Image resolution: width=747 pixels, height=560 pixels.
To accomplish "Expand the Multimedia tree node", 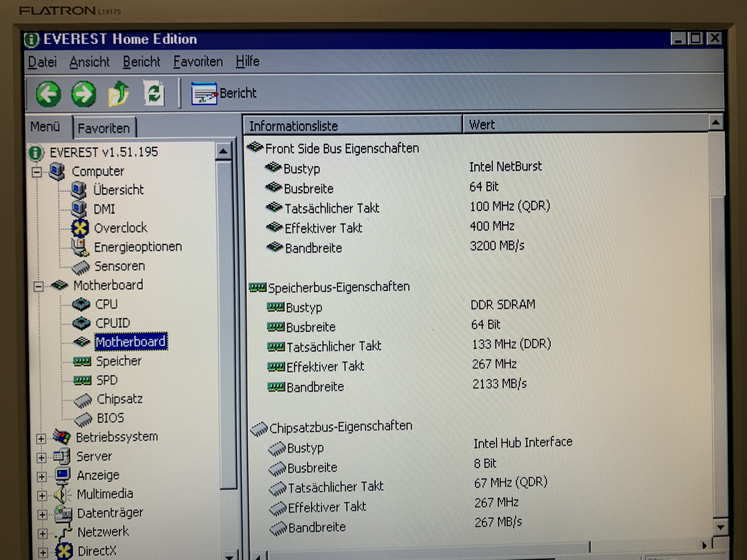I will [42, 496].
